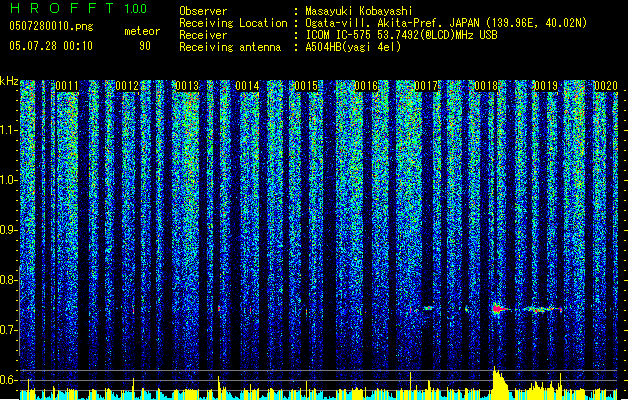
Task: Click the 0.7 kHz axis label
Action: point(9,330)
